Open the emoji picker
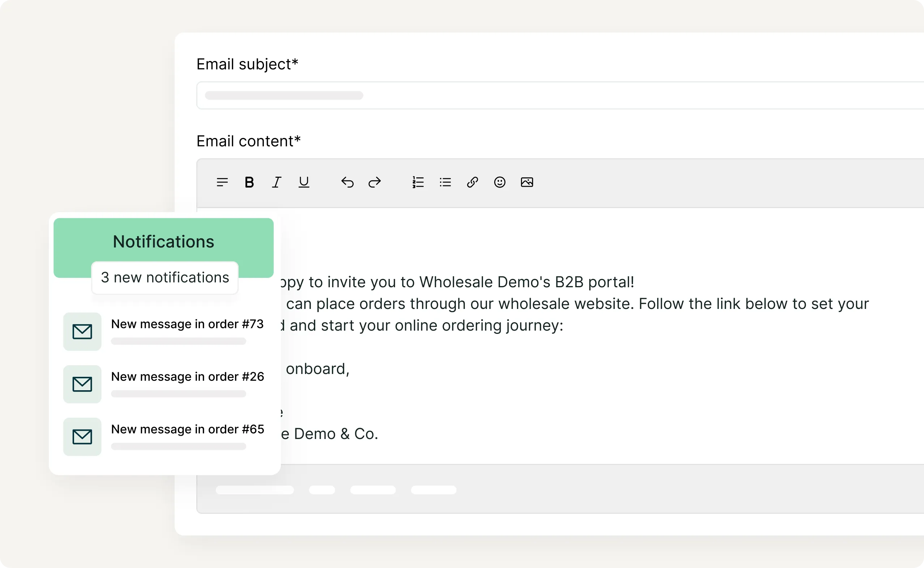Viewport: 924px width, 568px height. pyautogui.click(x=499, y=182)
